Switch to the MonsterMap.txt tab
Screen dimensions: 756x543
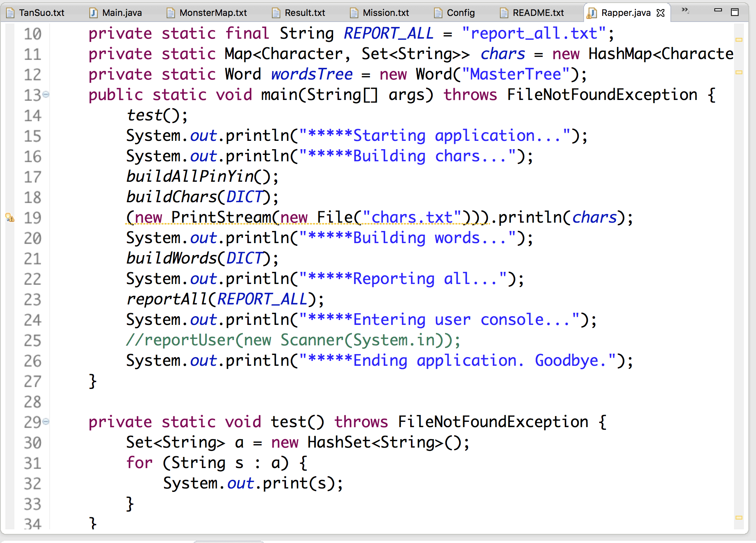tap(208, 13)
